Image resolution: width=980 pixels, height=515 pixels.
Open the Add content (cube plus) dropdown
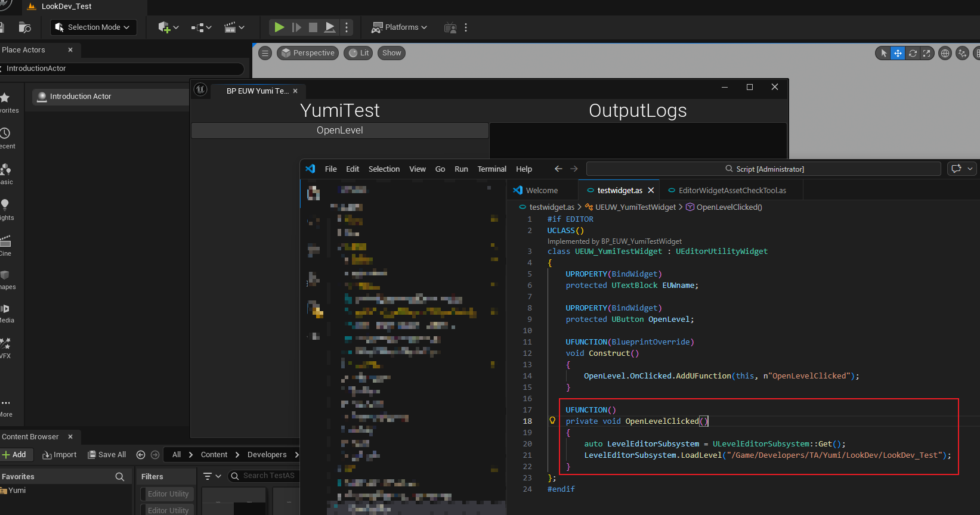click(168, 27)
